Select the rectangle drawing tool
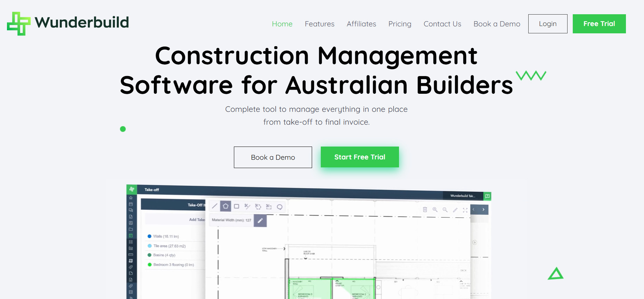644x299 pixels. click(237, 206)
